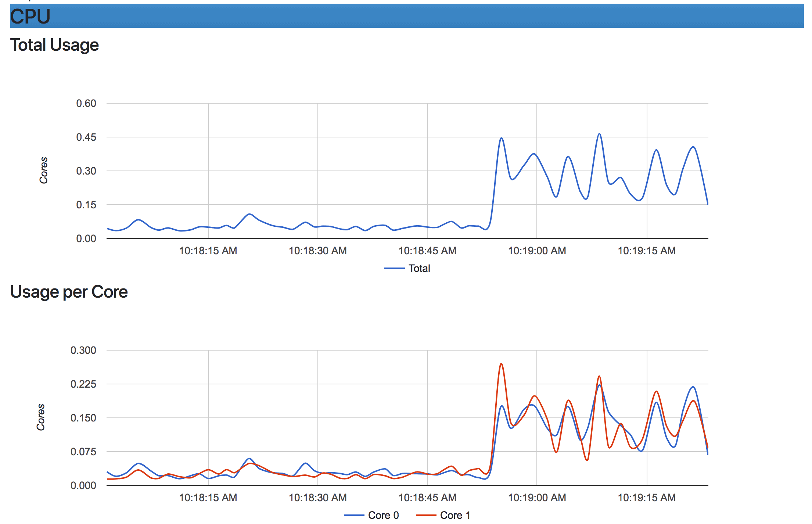The width and height of the screenshot is (812, 524).
Task: Click the blue Total legend line swatch
Action: [394, 269]
